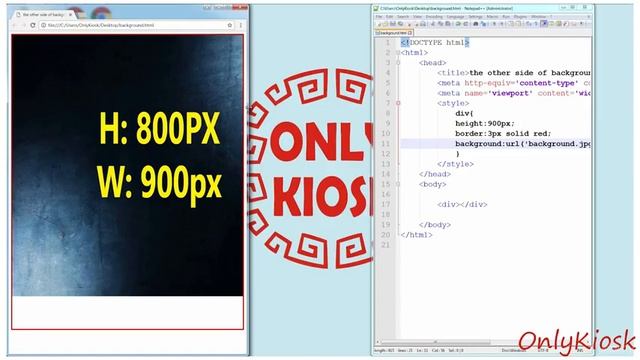The width and height of the screenshot is (640, 360).
Task: Click the '<title>' line of code
Action: coord(513,73)
